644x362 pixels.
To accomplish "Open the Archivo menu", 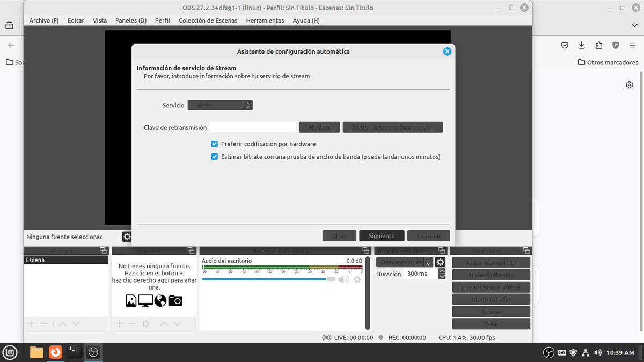I will pyautogui.click(x=43, y=20).
